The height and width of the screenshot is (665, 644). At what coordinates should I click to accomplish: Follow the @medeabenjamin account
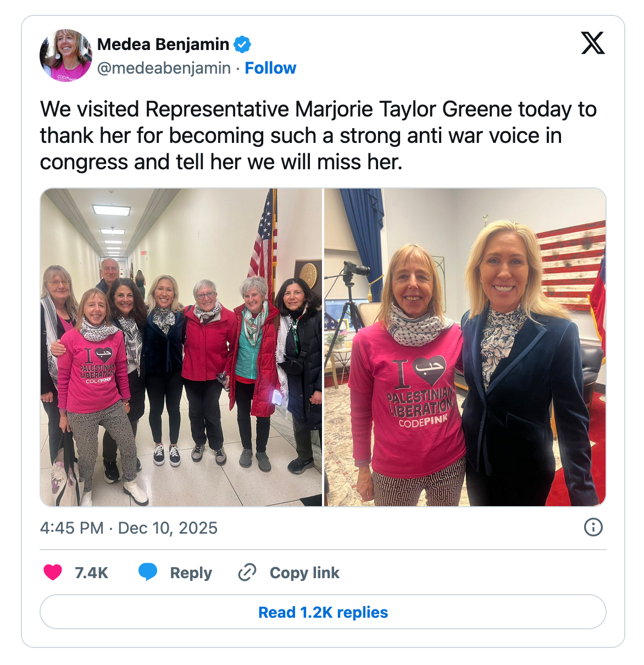270,68
